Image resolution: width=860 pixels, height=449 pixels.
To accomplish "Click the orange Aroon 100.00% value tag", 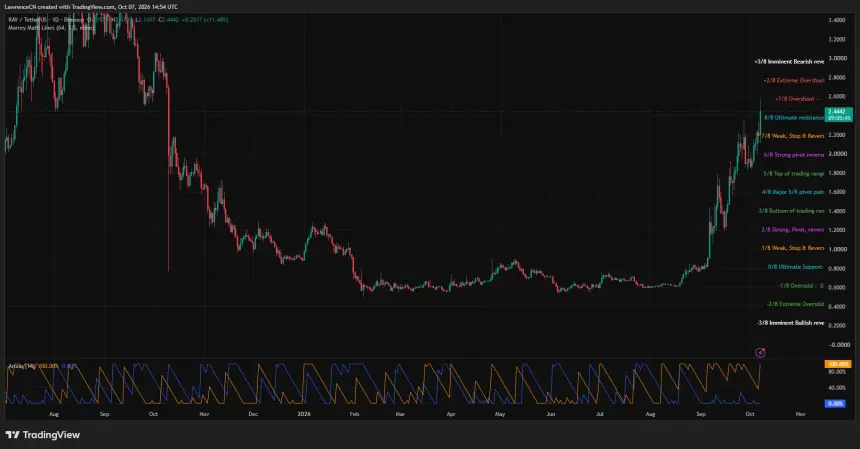I will click(x=838, y=364).
